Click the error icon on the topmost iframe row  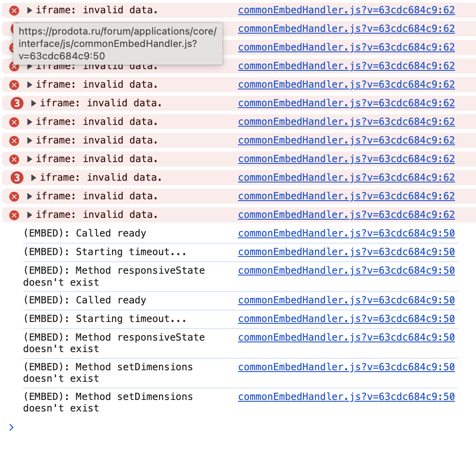(15, 10)
